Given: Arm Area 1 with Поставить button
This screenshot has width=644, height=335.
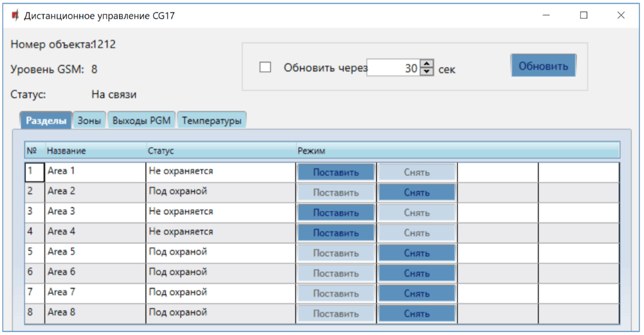Looking at the screenshot, I should click(335, 173).
